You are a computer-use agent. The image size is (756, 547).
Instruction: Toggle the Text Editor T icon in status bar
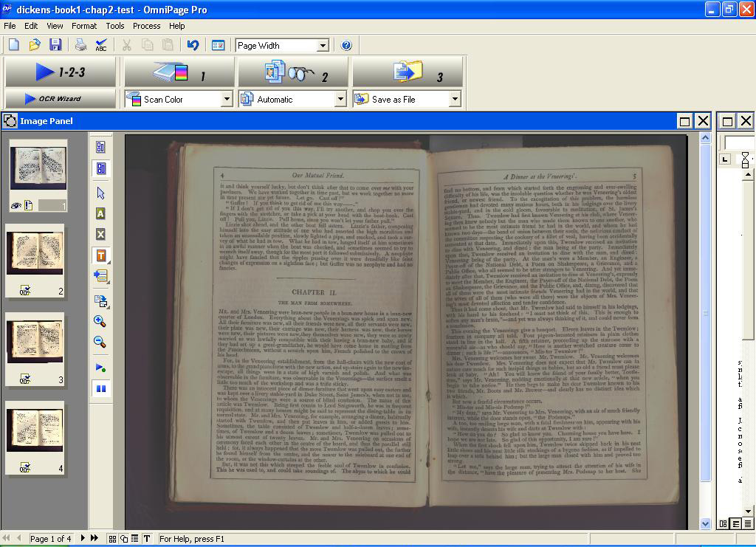tap(147, 539)
